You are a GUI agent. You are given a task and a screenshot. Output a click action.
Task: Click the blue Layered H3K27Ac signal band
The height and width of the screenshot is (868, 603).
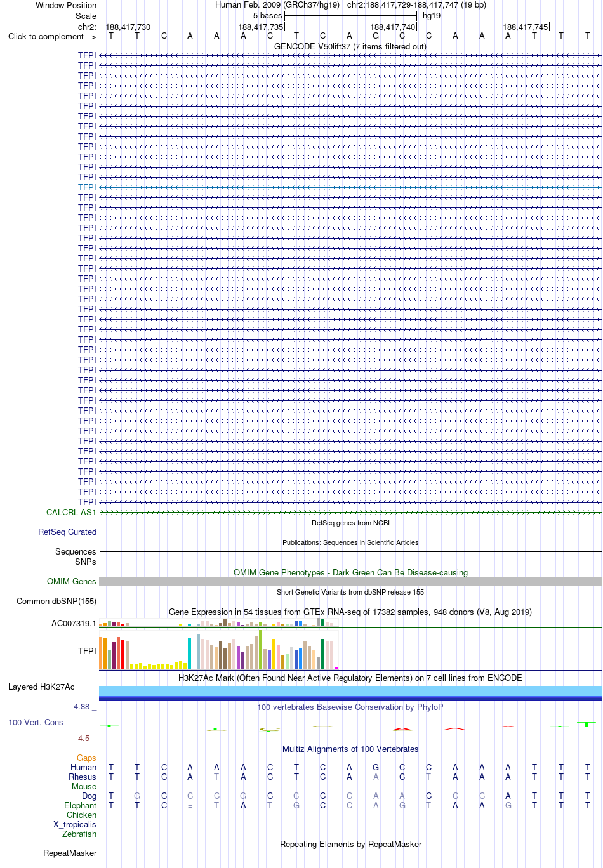pyautogui.click(x=350, y=693)
